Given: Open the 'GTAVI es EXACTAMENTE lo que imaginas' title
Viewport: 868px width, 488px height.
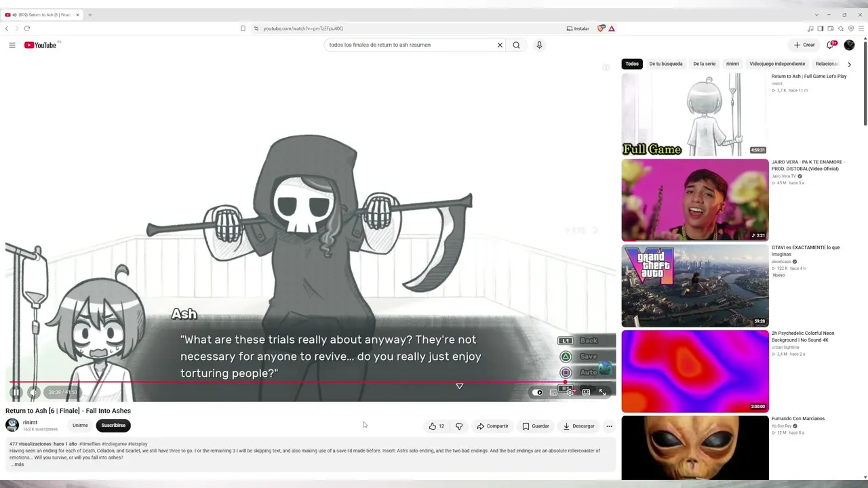Looking at the screenshot, I should (806, 251).
